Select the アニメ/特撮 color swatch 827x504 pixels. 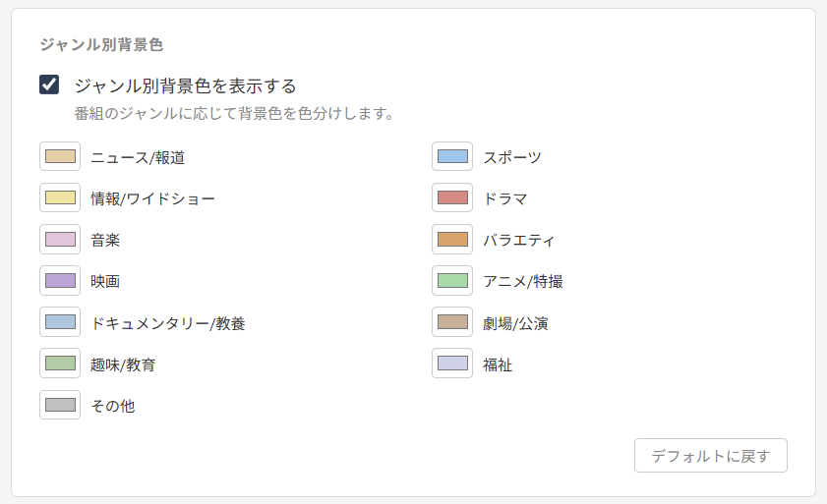[x=452, y=281]
